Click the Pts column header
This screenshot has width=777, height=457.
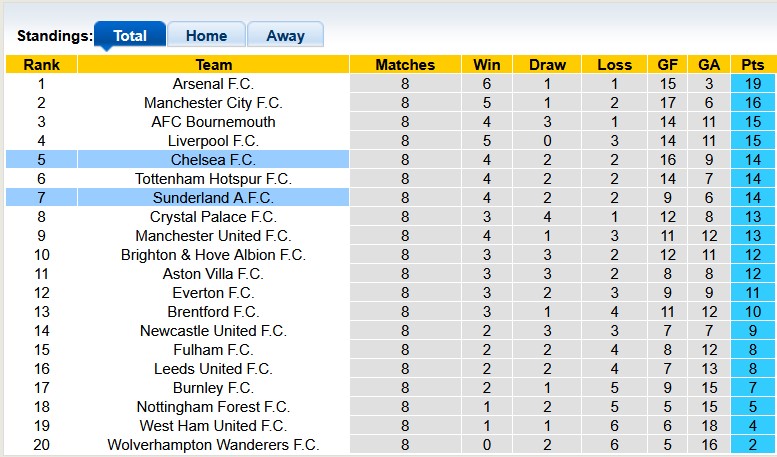[x=752, y=65]
